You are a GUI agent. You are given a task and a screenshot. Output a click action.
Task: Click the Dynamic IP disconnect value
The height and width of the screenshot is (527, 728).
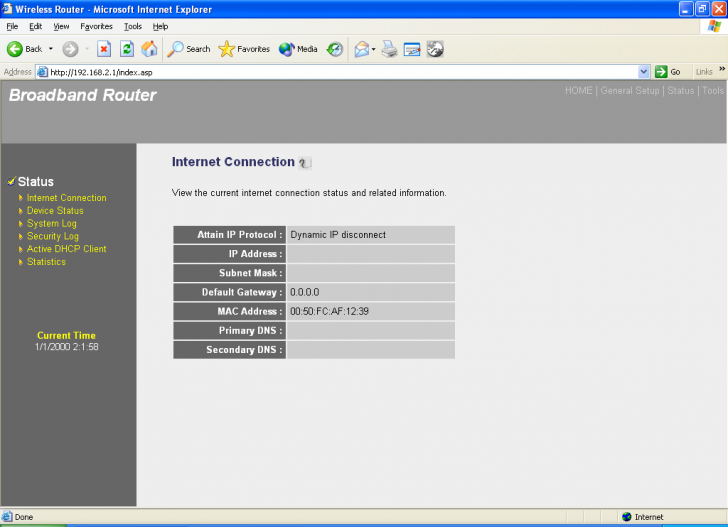coord(338,235)
